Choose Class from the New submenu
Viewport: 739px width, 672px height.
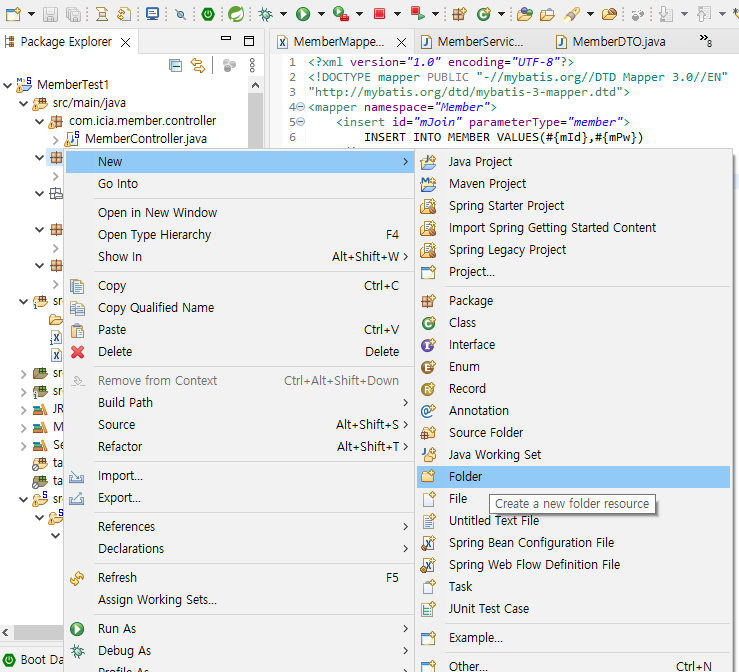click(574, 323)
